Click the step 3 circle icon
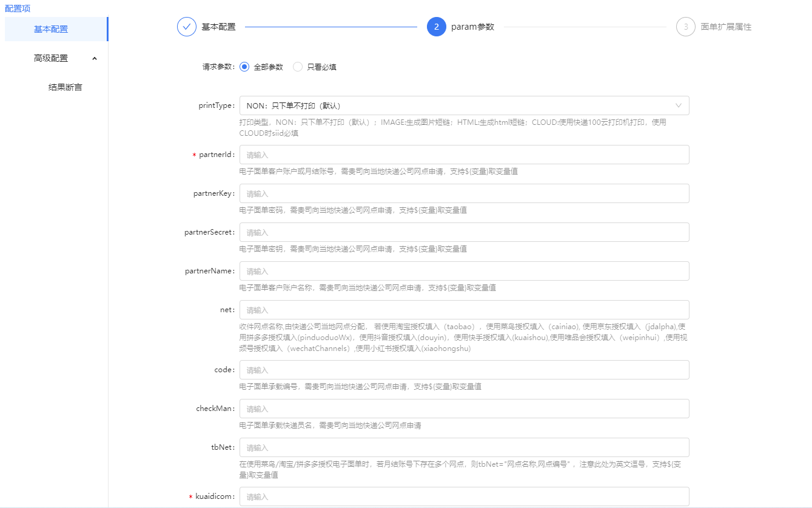This screenshot has width=812, height=508. [x=686, y=27]
